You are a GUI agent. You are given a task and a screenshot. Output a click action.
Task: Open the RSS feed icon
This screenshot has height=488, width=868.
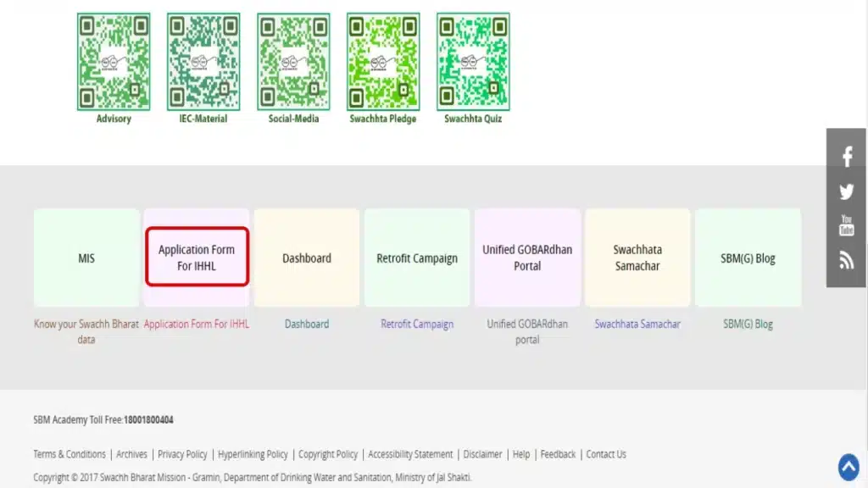pyautogui.click(x=847, y=260)
